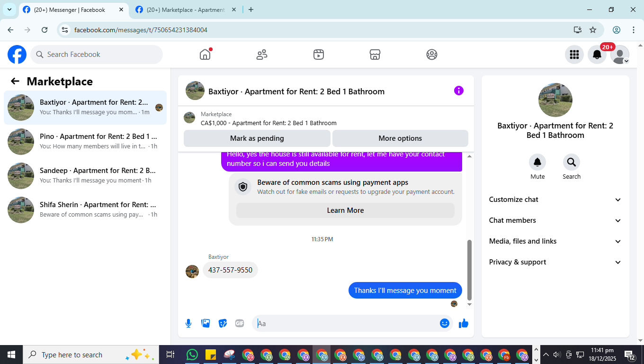Screen dimensions: 644x364
Task: Click the Chrome address bar URL
Action: pyautogui.click(x=141, y=30)
